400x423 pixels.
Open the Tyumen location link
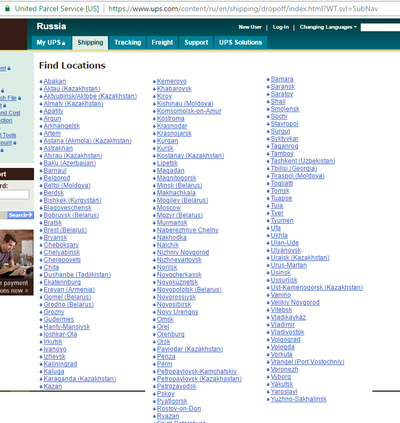click(282, 221)
